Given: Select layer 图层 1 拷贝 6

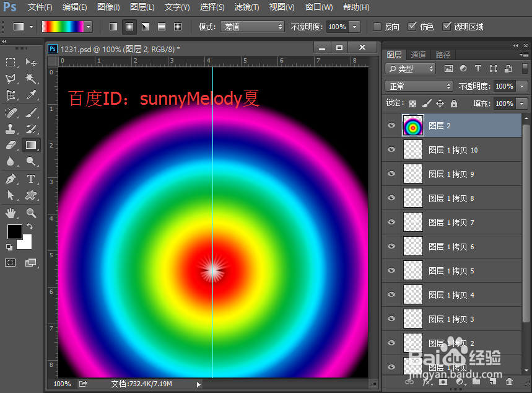Looking at the screenshot, I should click(452, 246).
